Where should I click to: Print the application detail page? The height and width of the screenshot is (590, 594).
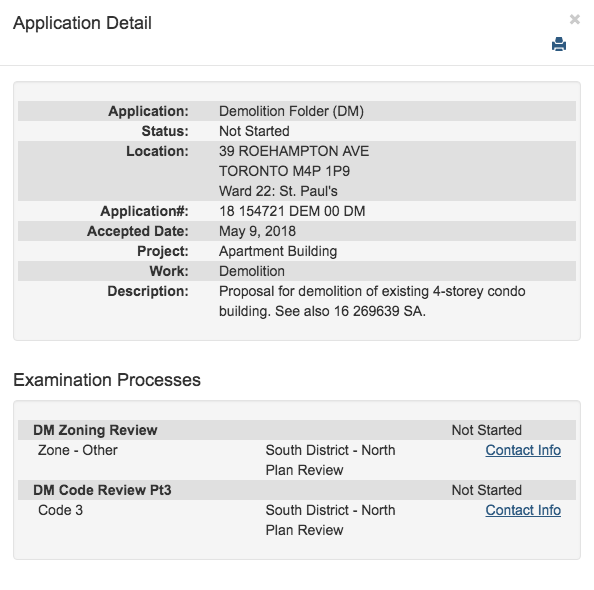coord(559,44)
